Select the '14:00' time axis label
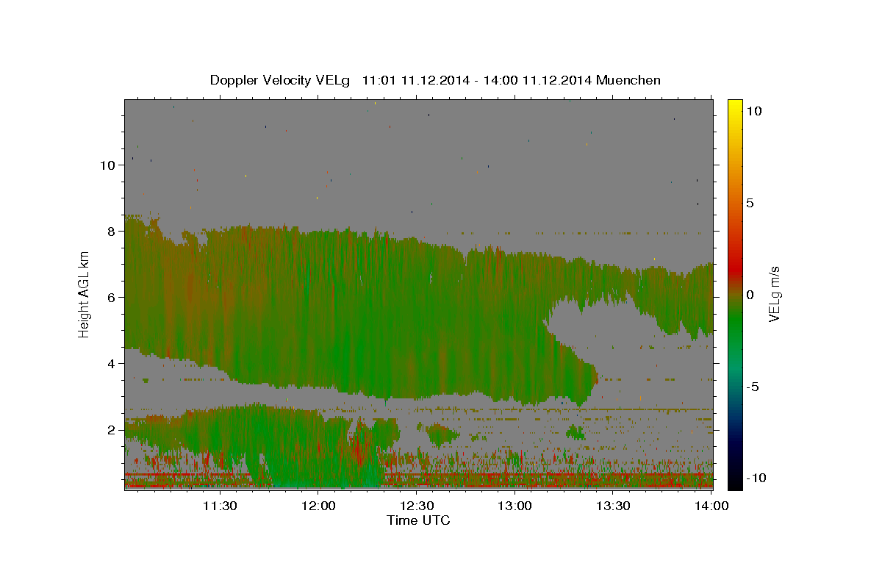The width and height of the screenshot is (882, 588). tap(712, 506)
